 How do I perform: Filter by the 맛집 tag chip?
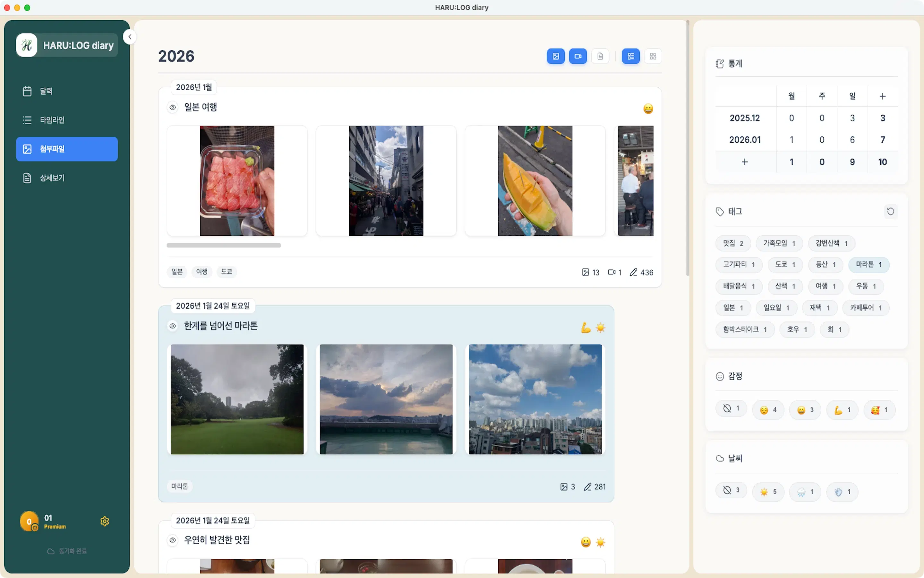[x=733, y=243]
